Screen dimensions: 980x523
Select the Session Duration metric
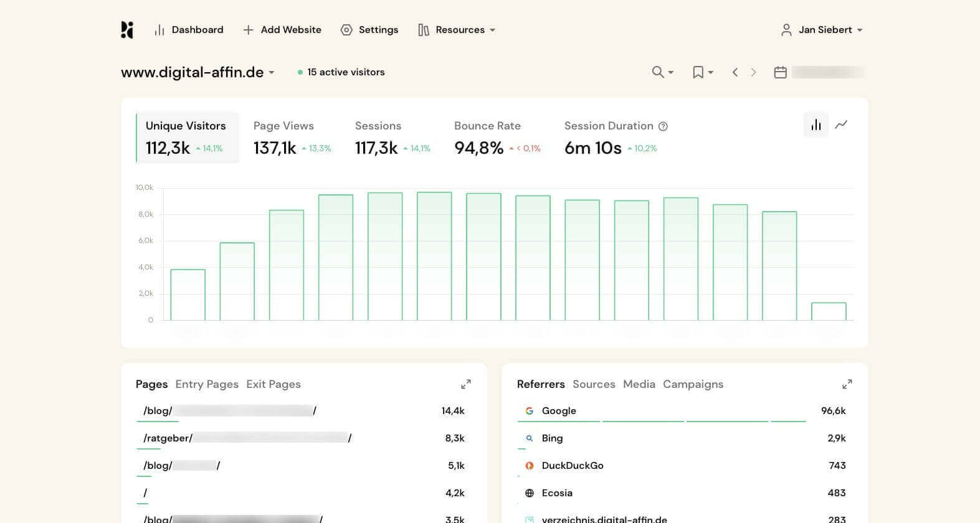pyautogui.click(x=616, y=138)
